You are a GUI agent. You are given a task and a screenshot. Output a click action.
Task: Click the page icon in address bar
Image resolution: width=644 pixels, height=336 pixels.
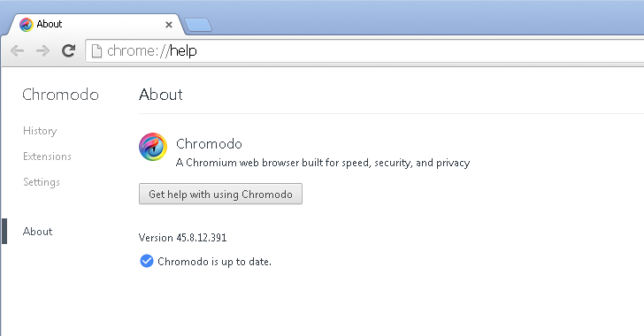[x=96, y=51]
